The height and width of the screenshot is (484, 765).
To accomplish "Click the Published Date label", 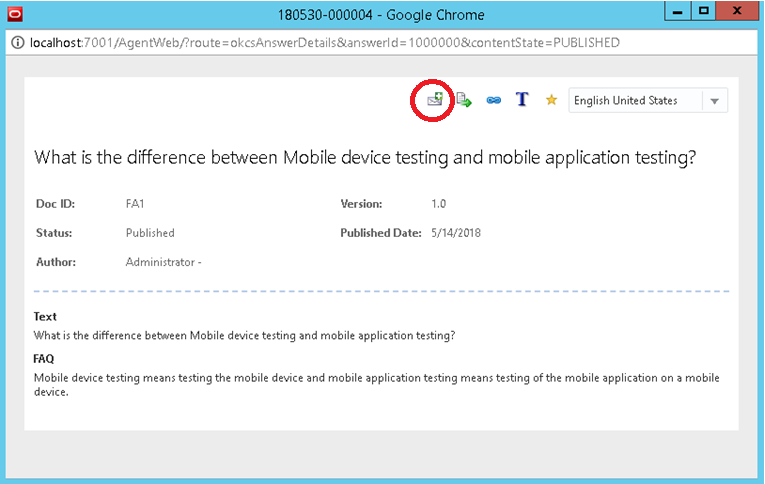I will pyautogui.click(x=381, y=233).
